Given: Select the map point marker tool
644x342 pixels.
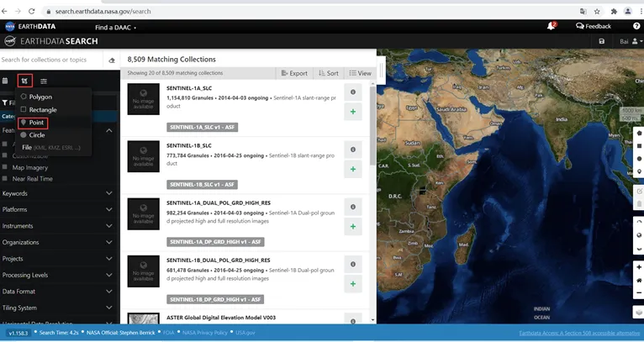Looking at the screenshot, I should (x=639, y=171).
